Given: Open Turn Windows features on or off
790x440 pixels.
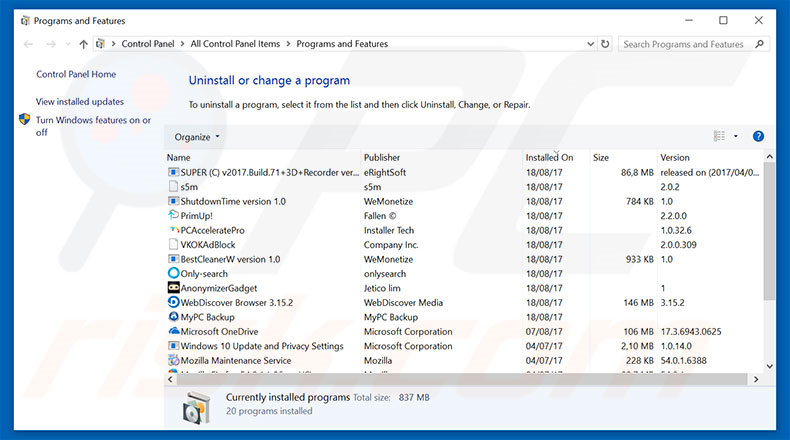Looking at the screenshot, I should coord(93,126).
